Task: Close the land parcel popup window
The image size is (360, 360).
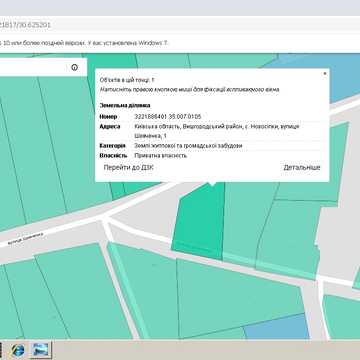Action: (x=325, y=73)
